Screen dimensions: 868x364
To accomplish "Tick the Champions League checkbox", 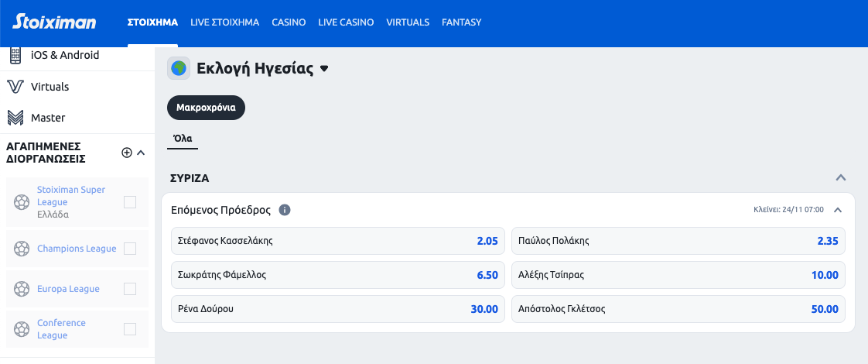I will pos(130,249).
